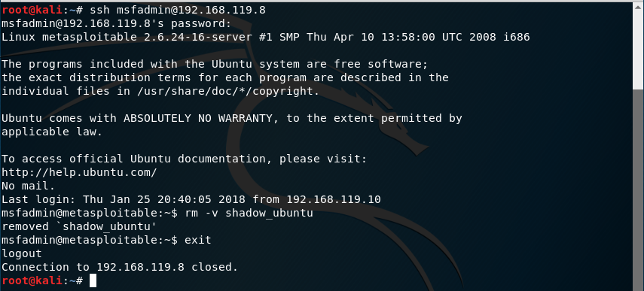Image resolution: width=644 pixels, height=291 pixels.
Task: Click the 'ssh msfadmin@192.168.119.8' command text
Action: pos(178,11)
